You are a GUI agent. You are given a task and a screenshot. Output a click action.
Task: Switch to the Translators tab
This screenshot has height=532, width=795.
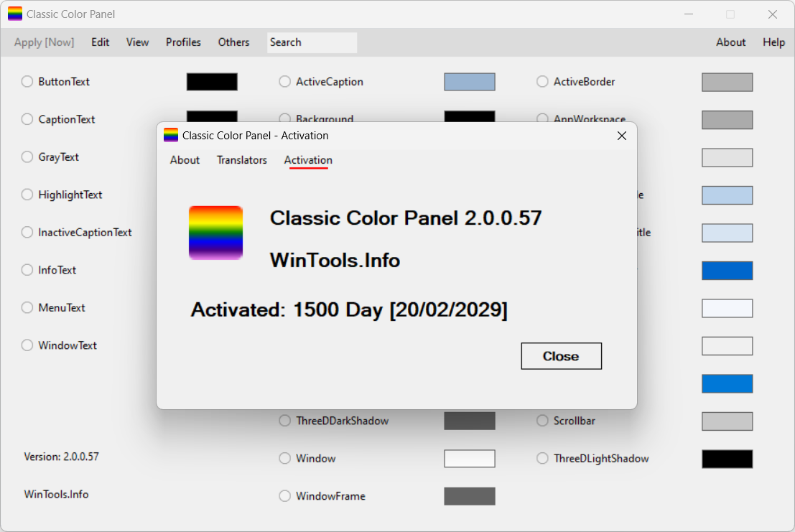click(x=242, y=160)
